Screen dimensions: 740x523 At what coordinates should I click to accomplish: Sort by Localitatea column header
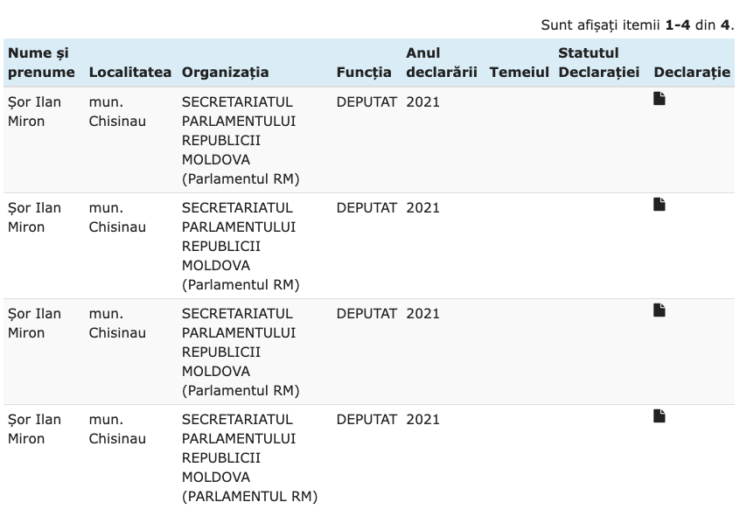pos(130,72)
